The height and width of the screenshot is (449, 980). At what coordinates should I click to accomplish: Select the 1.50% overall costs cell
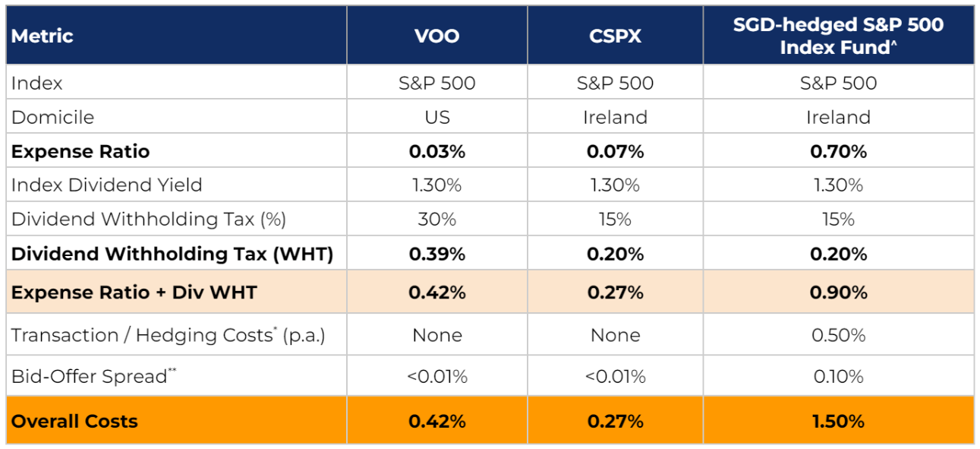click(x=838, y=421)
